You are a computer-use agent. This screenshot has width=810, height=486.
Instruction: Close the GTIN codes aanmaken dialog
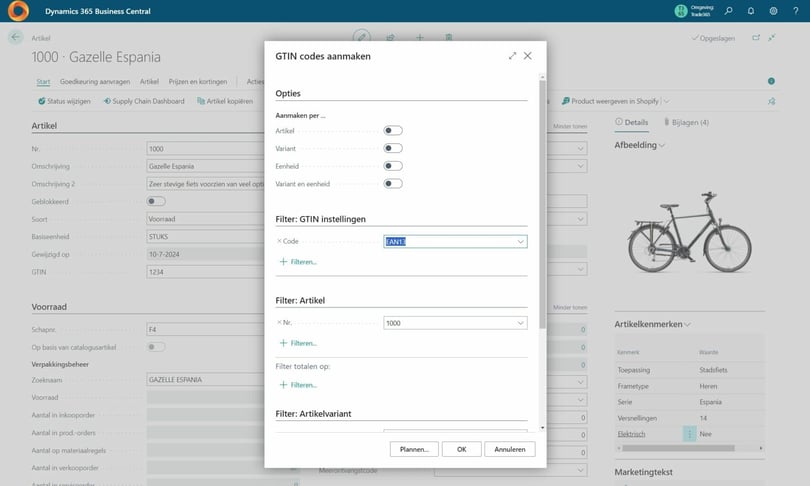pyautogui.click(x=527, y=56)
